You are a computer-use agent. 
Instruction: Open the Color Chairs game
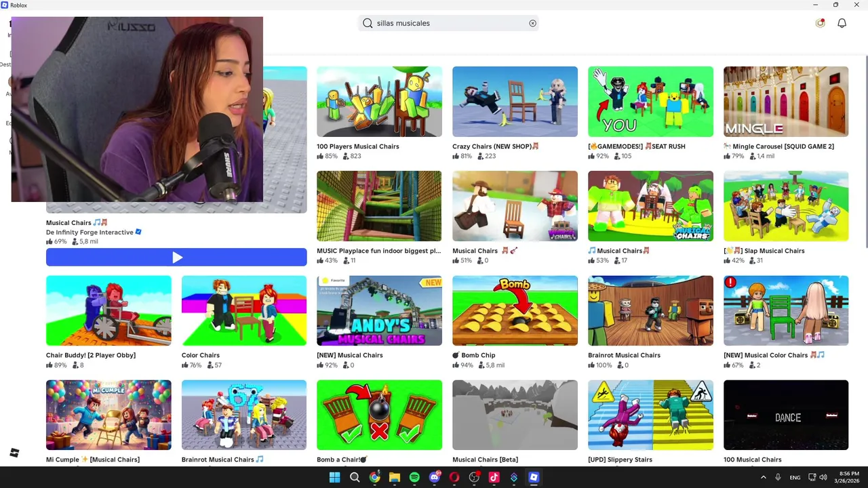click(244, 310)
